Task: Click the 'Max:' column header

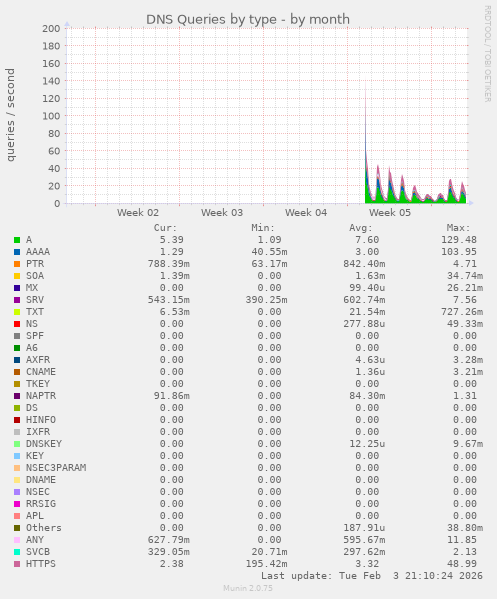Action: pyautogui.click(x=459, y=228)
